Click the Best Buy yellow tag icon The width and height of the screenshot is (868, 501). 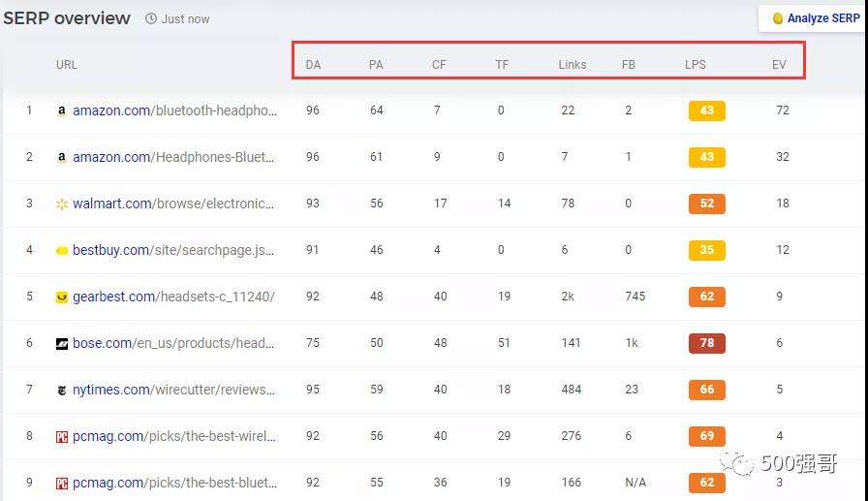point(62,251)
